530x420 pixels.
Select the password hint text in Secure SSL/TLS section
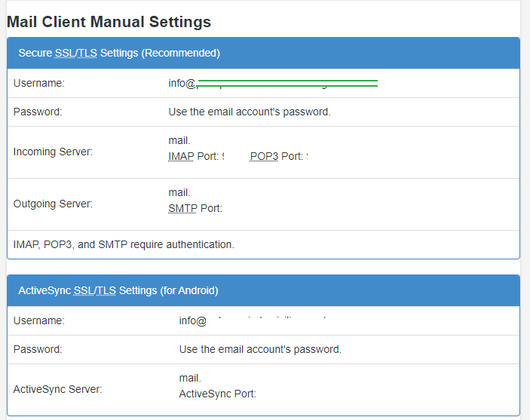(x=250, y=112)
